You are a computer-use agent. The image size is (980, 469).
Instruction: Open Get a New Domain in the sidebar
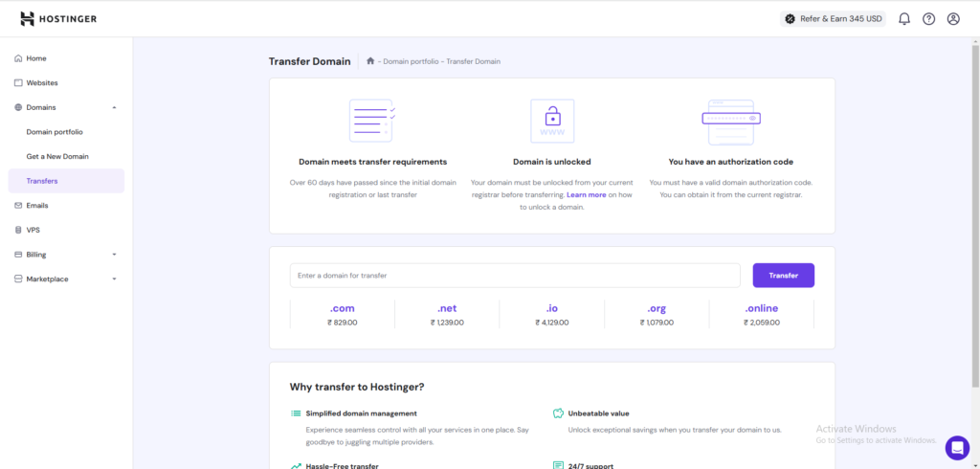[x=57, y=156]
